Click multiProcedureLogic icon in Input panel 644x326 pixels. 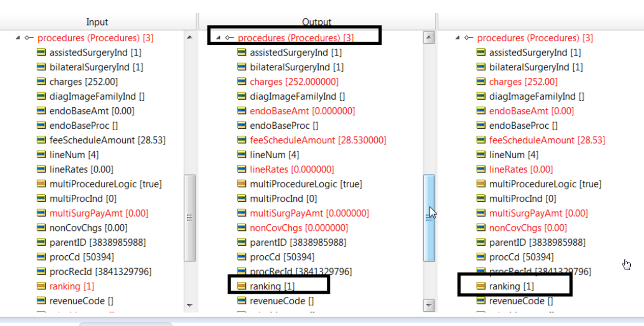[x=41, y=184]
